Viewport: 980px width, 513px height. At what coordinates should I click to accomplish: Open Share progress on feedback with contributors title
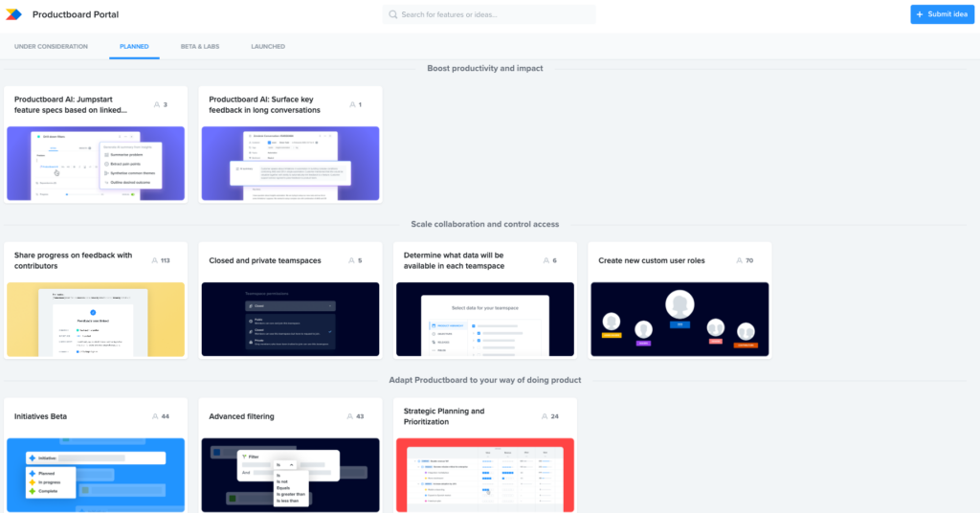point(73,260)
